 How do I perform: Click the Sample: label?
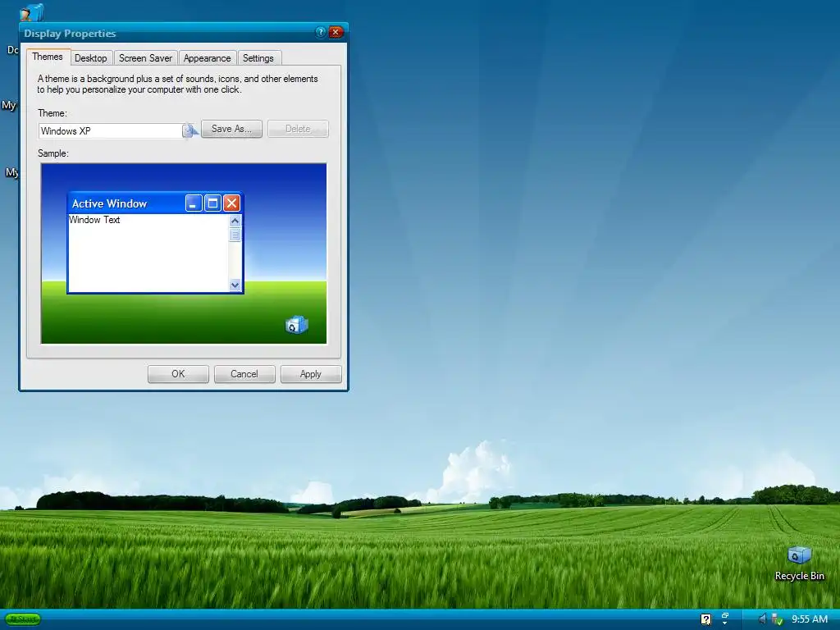[x=53, y=153]
